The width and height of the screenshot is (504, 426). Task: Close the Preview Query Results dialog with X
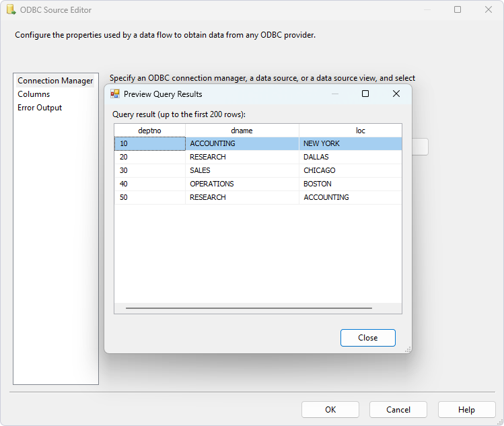tap(396, 94)
